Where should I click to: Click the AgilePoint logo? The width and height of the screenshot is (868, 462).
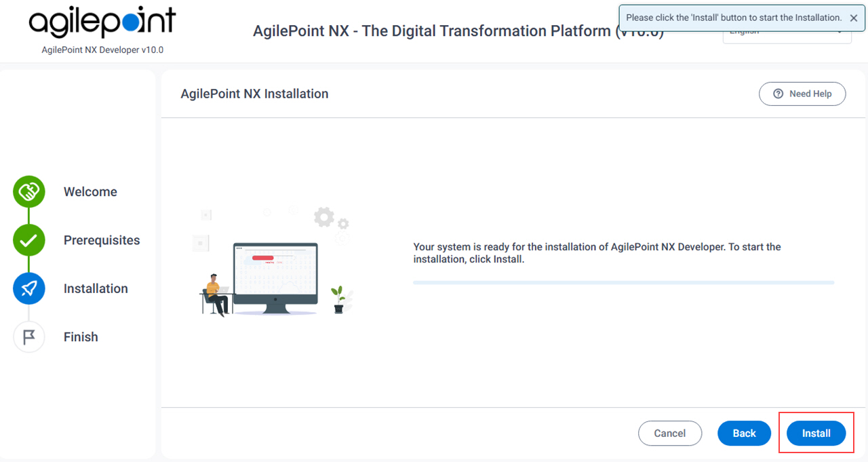102,24
